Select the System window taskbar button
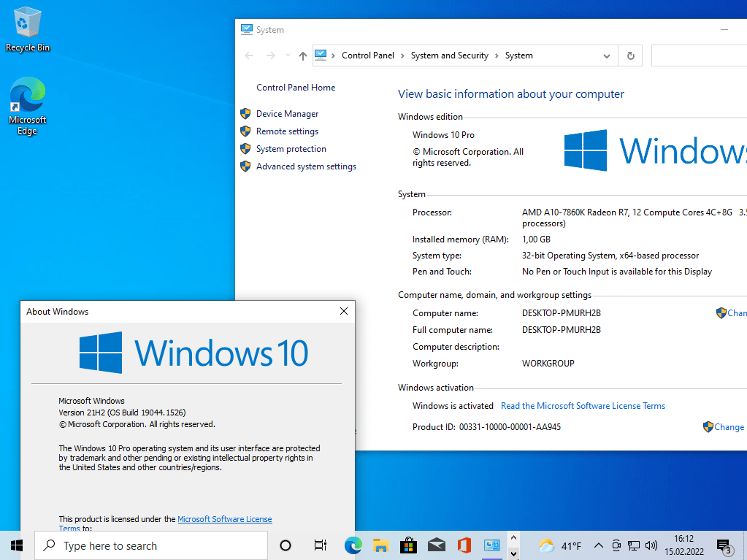The image size is (747, 560). point(491,545)
